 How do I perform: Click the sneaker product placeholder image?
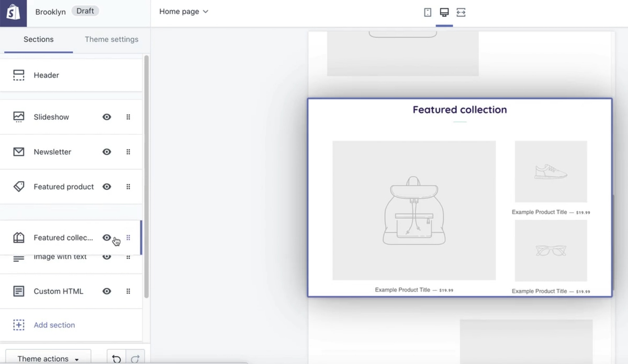551,172
